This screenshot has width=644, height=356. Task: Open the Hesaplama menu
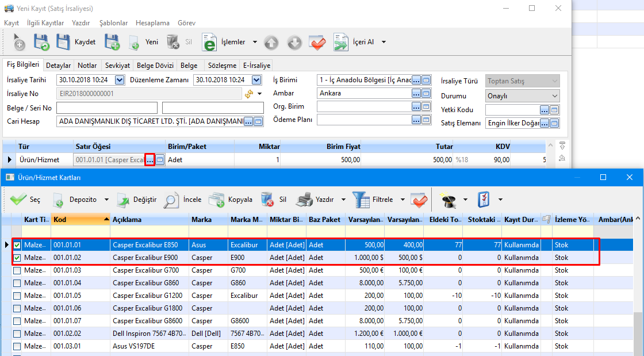click(152, 23)
